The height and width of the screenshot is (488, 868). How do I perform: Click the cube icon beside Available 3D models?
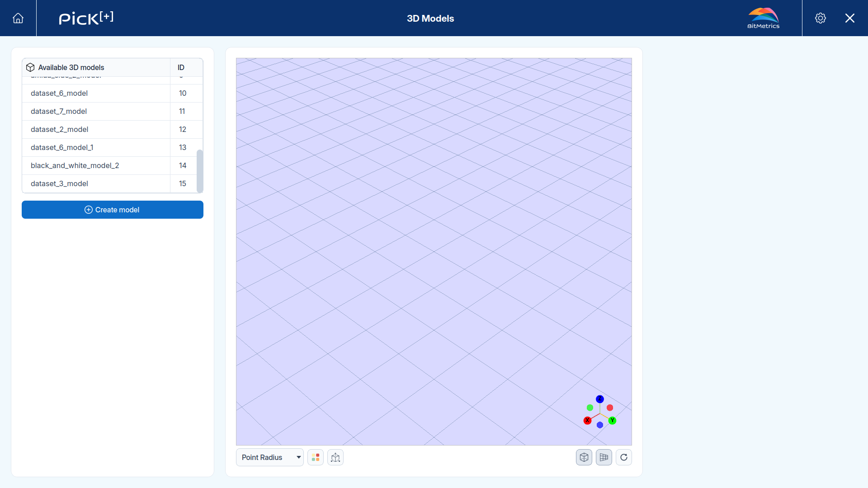click(30, 67)
